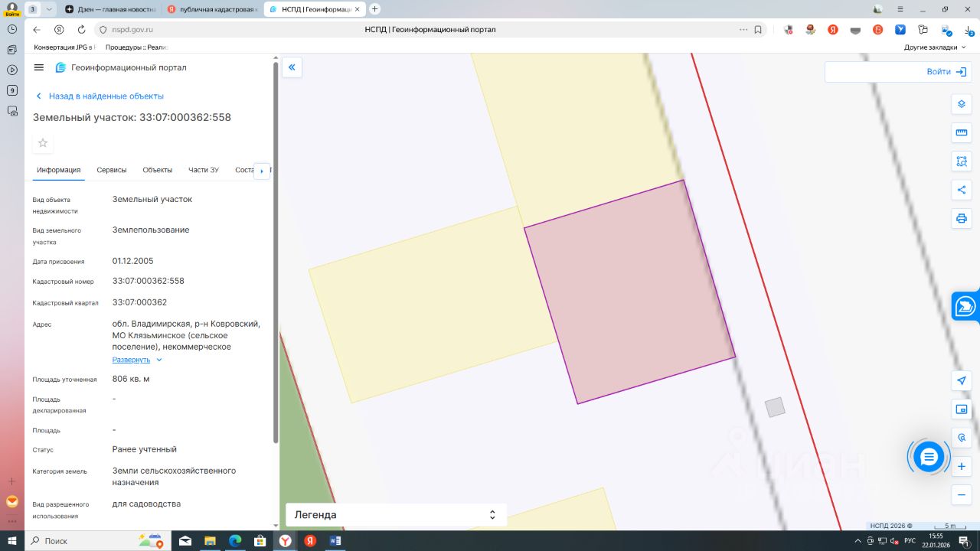Screen dimensions: 980x551
Task: Open Microsoft Edge from the taskbar
Action: point(235,540)
